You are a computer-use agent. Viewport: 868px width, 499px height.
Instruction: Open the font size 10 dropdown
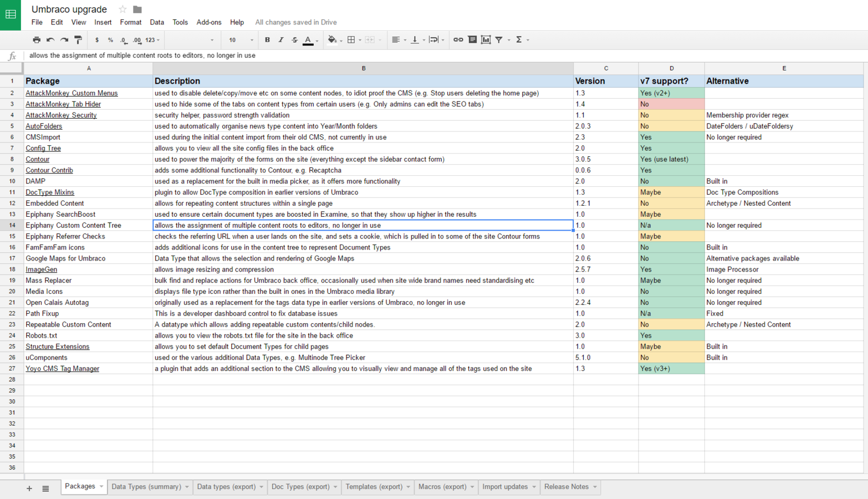coord(241,40)
